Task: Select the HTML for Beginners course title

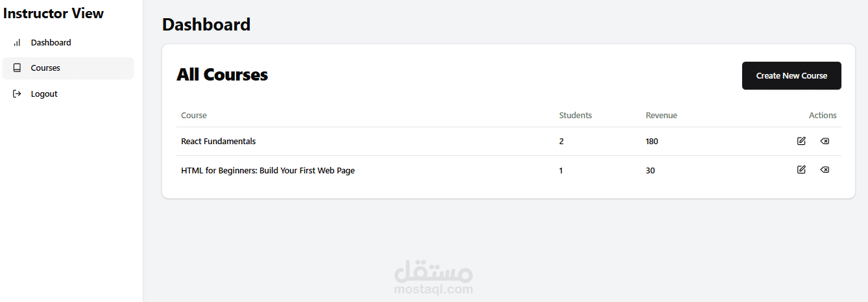Action: (268, 171)
